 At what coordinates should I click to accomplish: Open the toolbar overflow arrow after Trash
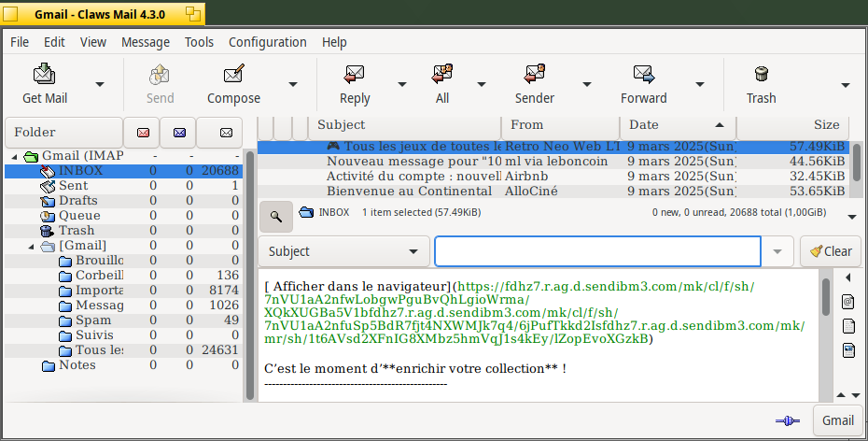[x=846, y=85]
